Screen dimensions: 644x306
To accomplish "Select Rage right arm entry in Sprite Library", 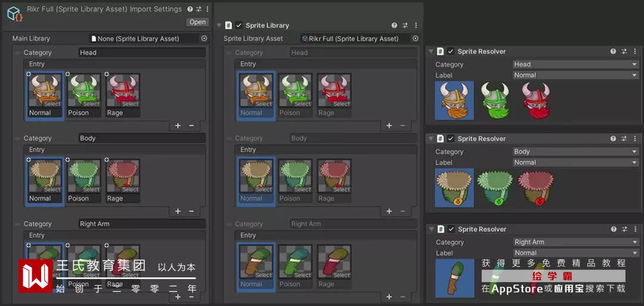I will pyautogui.click(x=335, y=267).
